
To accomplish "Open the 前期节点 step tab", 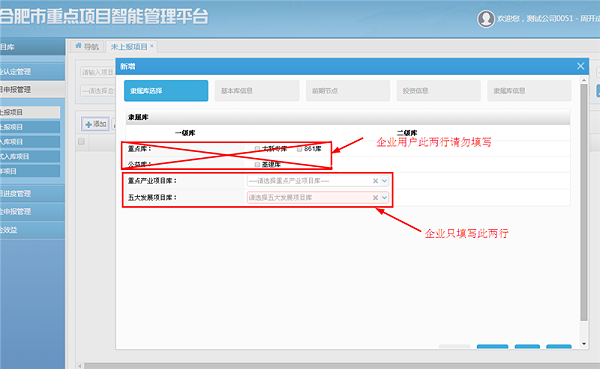I will (x=348, y=91).
